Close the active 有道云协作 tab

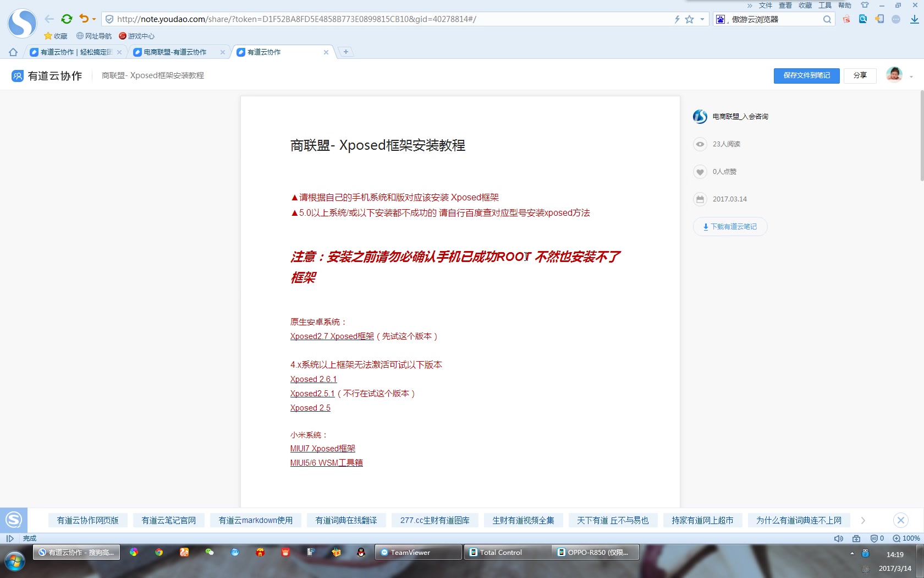pyautogui.click(x=326, y=52)
